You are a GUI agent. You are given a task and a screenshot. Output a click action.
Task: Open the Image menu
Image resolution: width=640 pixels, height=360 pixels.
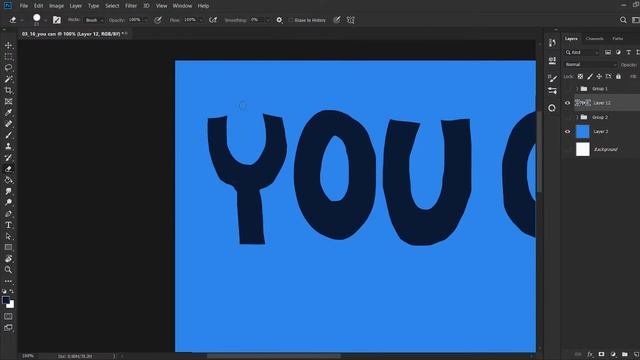point(56,6)
